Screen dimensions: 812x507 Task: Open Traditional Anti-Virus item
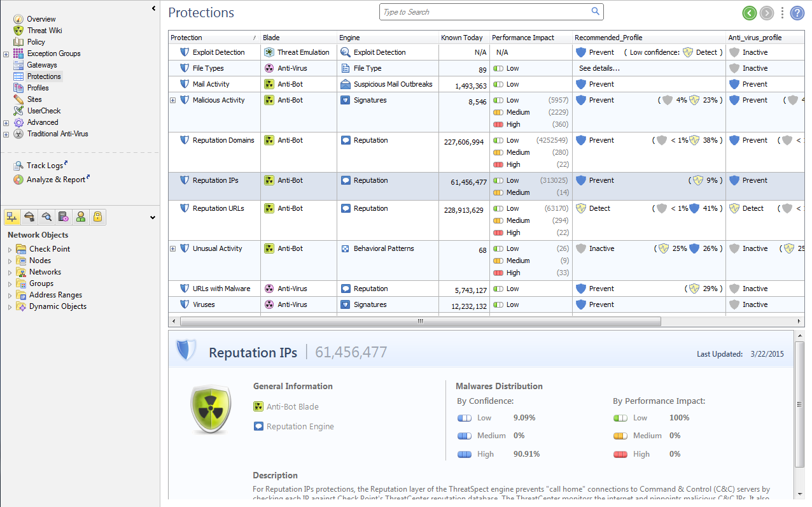[57, 134]
